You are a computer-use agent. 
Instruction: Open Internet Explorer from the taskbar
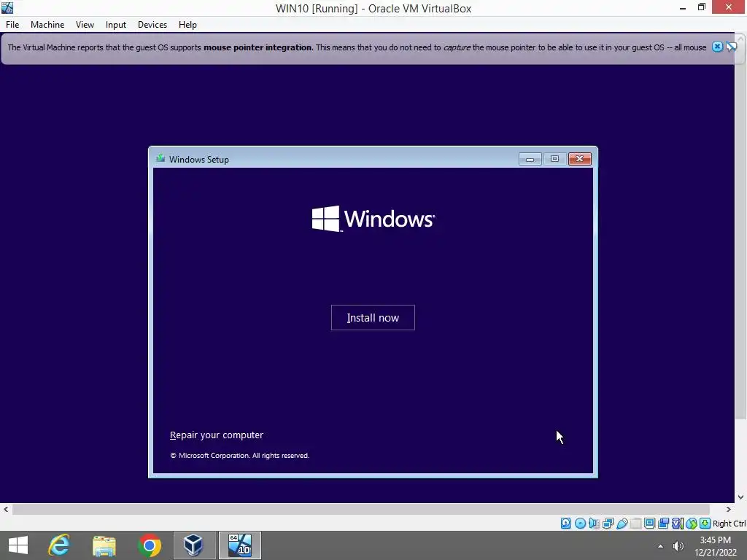tap(60, 545)
